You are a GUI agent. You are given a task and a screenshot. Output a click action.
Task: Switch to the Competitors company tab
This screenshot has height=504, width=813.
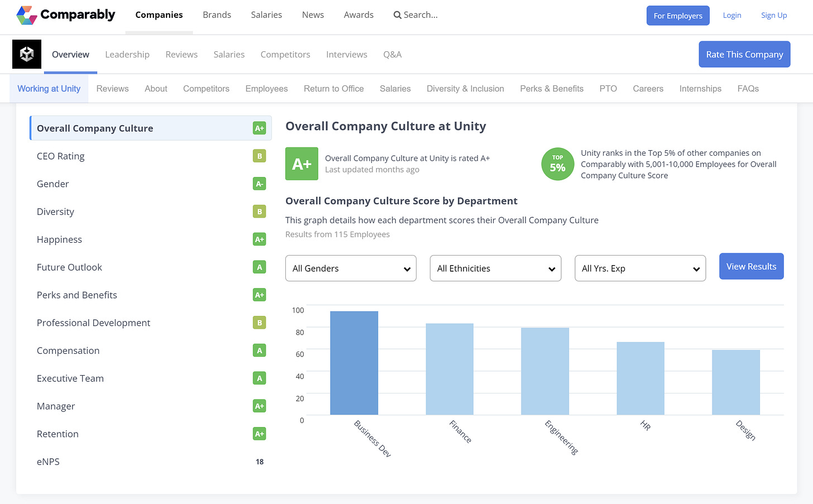click(285, 55)
